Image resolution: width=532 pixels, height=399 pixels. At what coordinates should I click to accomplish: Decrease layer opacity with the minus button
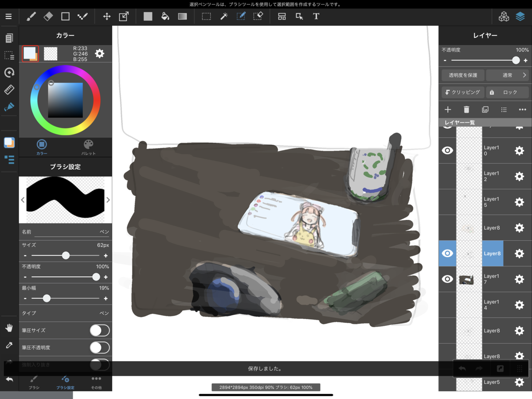click(445, 61)
